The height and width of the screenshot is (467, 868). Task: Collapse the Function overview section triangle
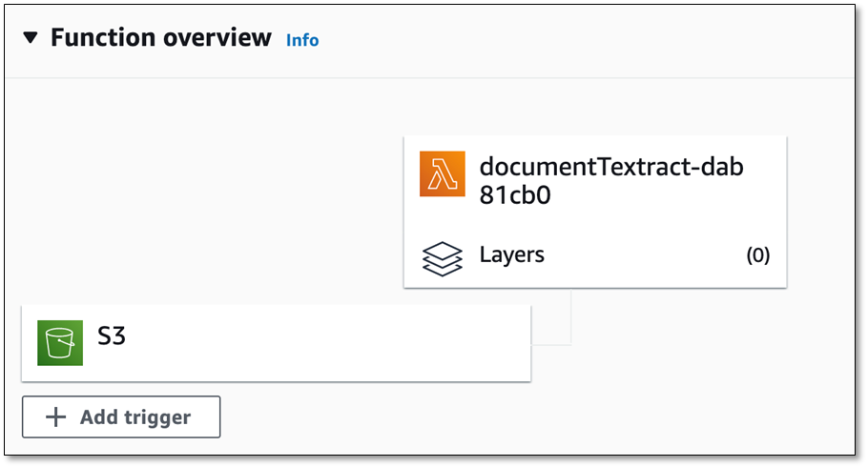(x=31, y=37)
